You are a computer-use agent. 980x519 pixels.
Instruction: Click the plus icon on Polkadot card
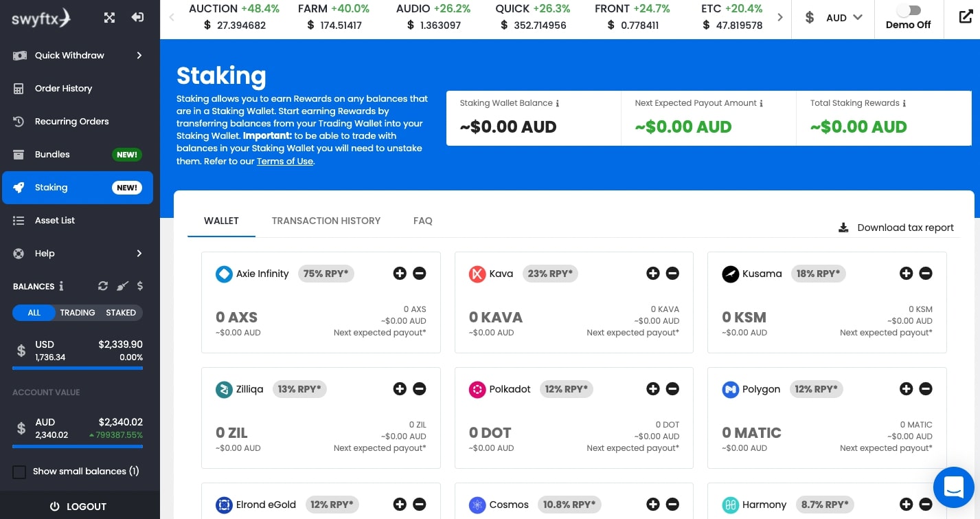[x=653, y=389]
